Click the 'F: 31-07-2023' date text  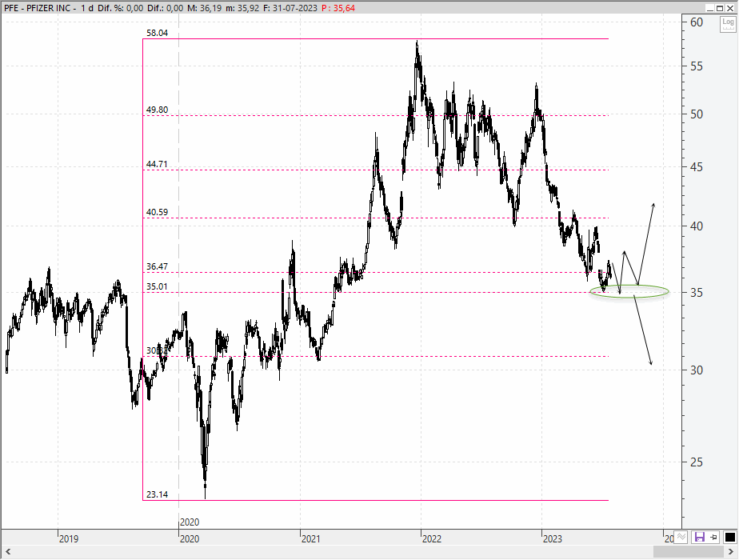tap(290, 8)
